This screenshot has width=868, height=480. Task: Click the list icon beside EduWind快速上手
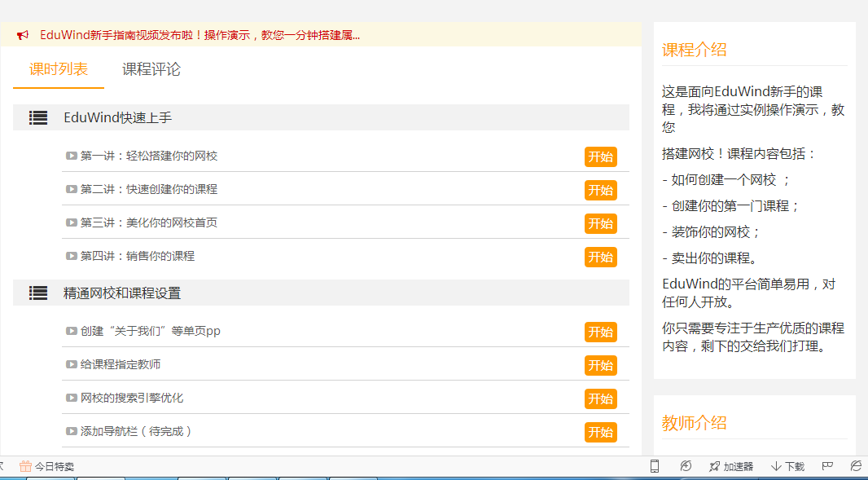[38, 117]
